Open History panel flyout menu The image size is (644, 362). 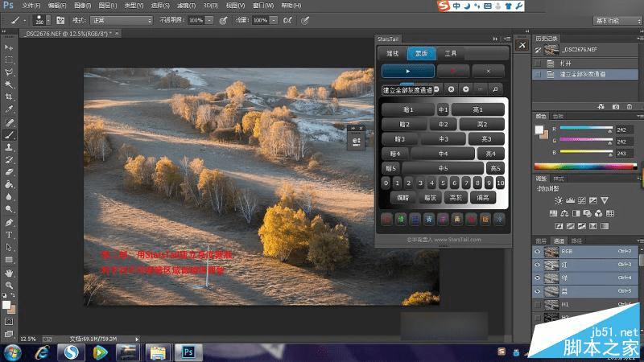(x=641, y=38)
